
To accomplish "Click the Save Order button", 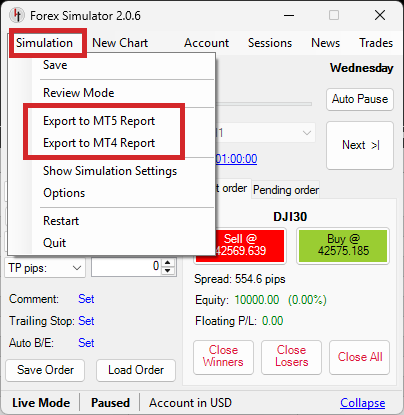I will tap(45, 370).
